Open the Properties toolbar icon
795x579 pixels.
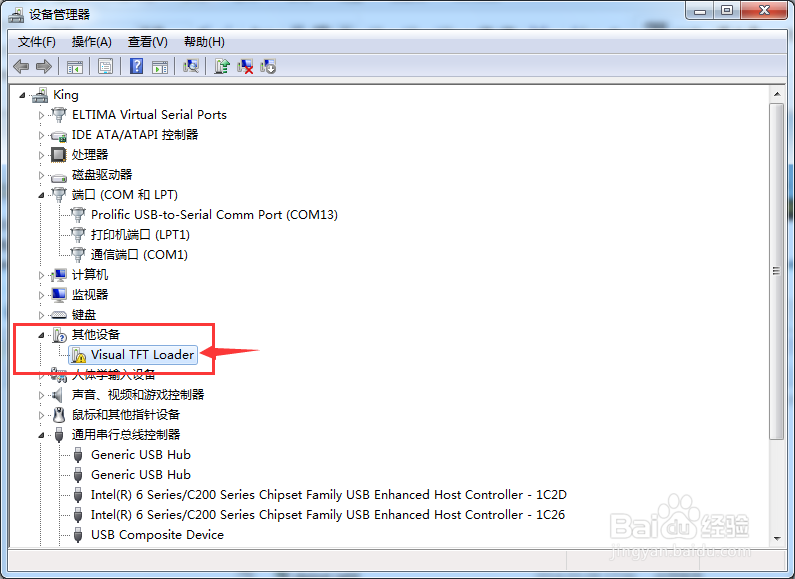tap(105, 66)
